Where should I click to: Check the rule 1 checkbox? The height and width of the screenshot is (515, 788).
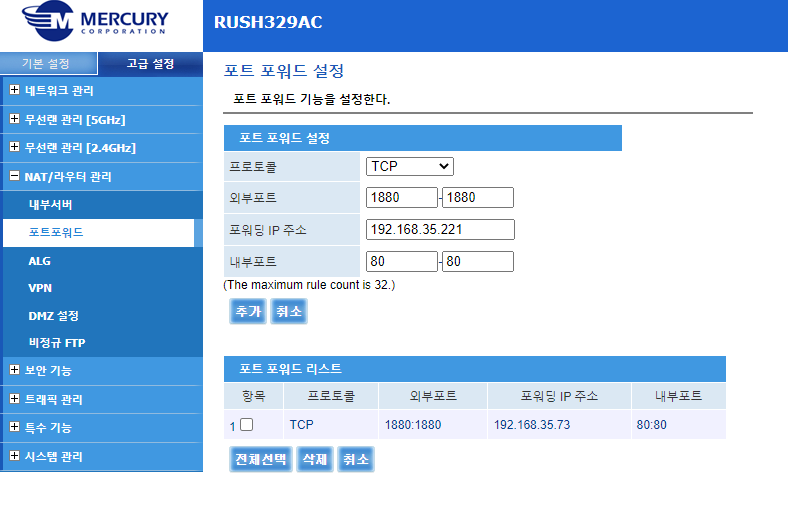[246, 425]
